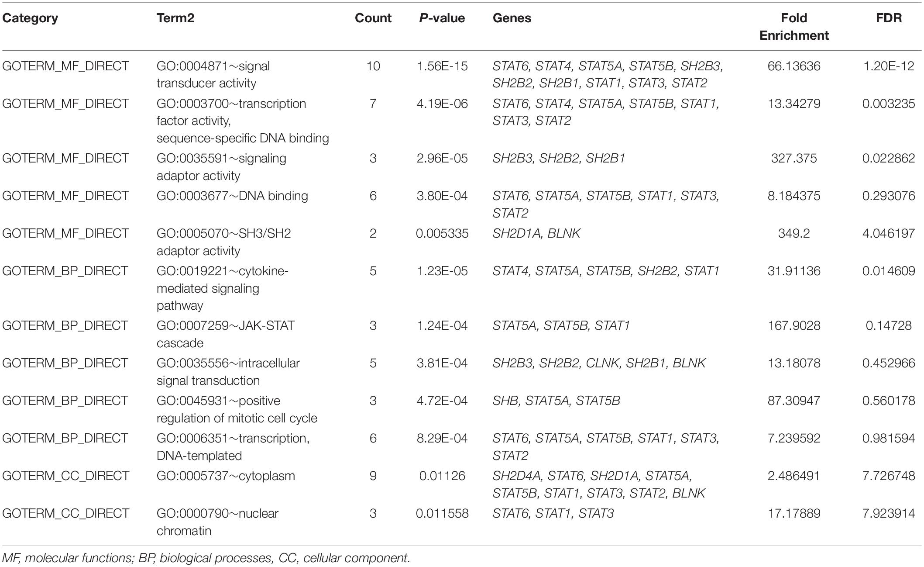
Task: Click FDR value 0.003235
Action: point(889,104)
